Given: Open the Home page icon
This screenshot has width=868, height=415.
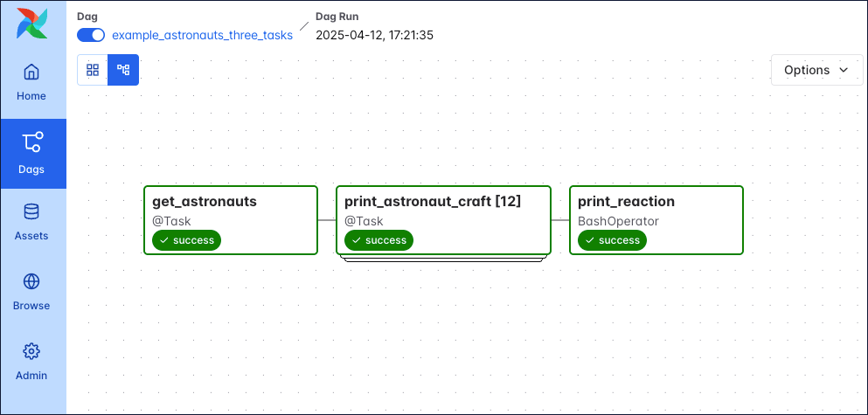Looking at the screenshot, I should click(x=31, y=73).
